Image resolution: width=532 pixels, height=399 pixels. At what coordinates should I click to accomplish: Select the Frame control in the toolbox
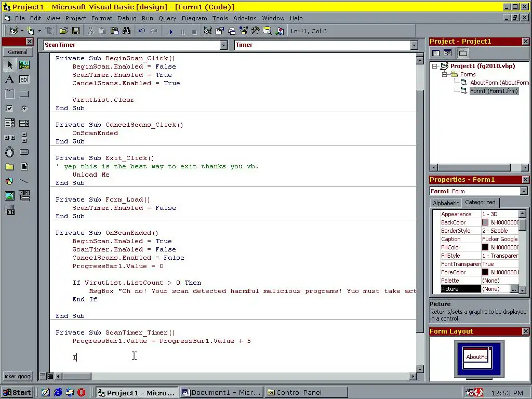pos(10,94)
